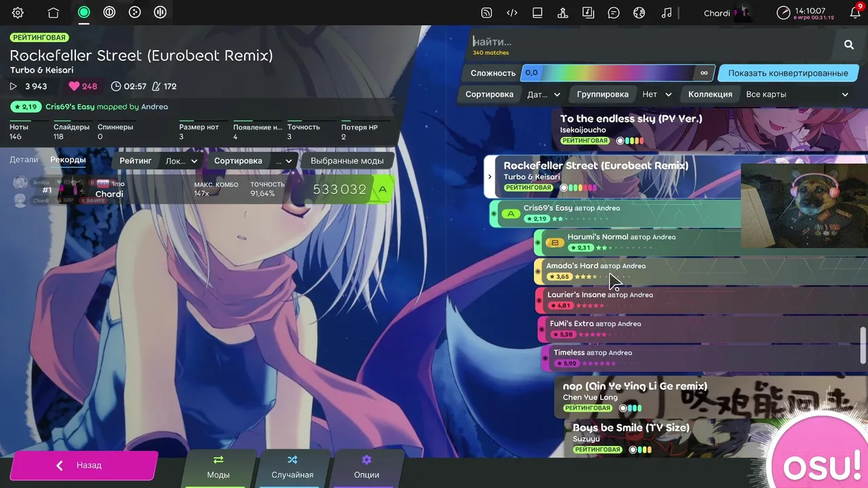Select FuMi's Extra difficulty
This screenshot has width=868, height=488.
[703, 329]
